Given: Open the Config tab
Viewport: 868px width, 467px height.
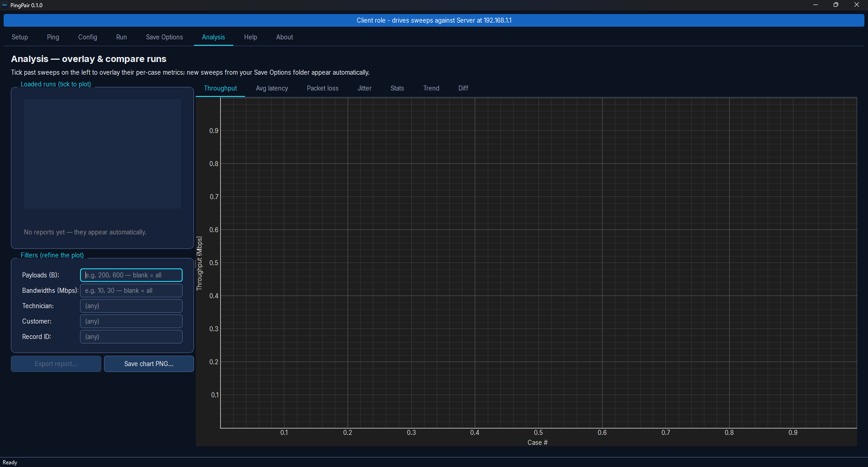Looking at the screenshot, I should coord(88,37).
